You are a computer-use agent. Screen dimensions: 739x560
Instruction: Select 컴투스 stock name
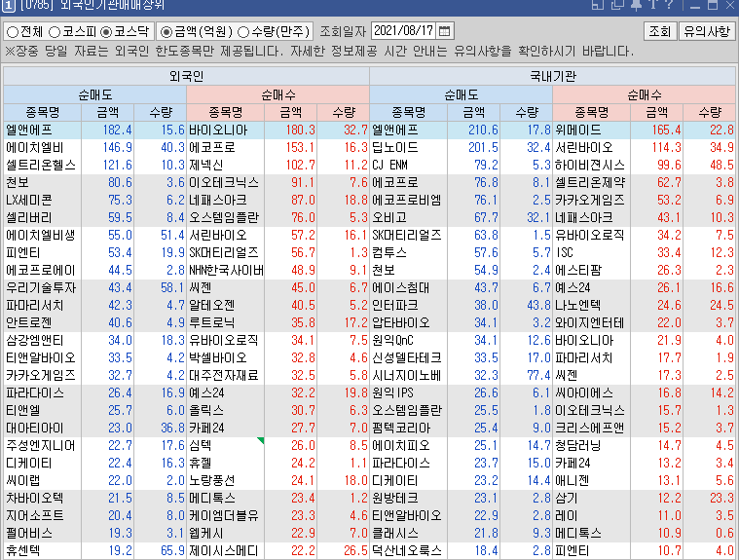coord(389,252)
